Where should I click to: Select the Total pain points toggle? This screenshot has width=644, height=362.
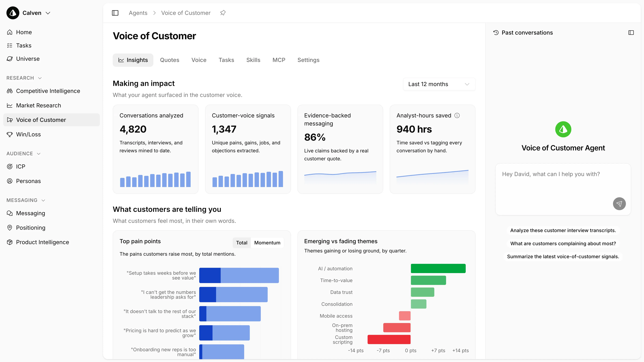(x=241, y=243)
